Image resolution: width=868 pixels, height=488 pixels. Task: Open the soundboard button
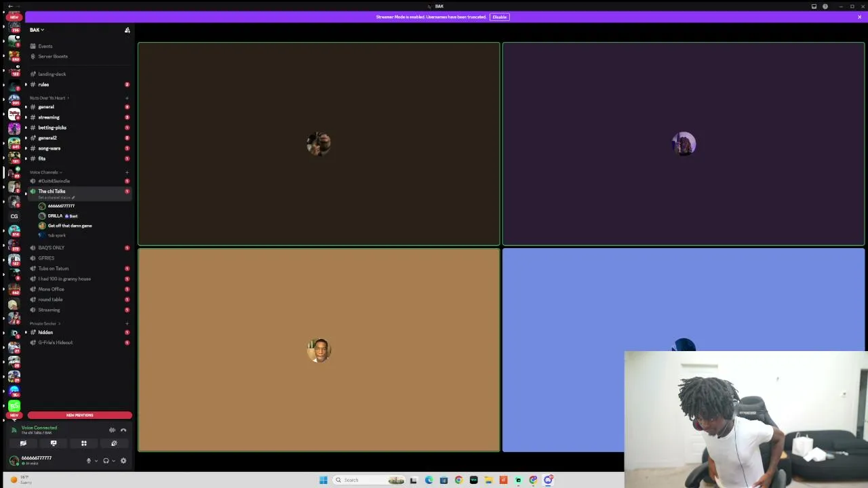click(x=114, y=443)
